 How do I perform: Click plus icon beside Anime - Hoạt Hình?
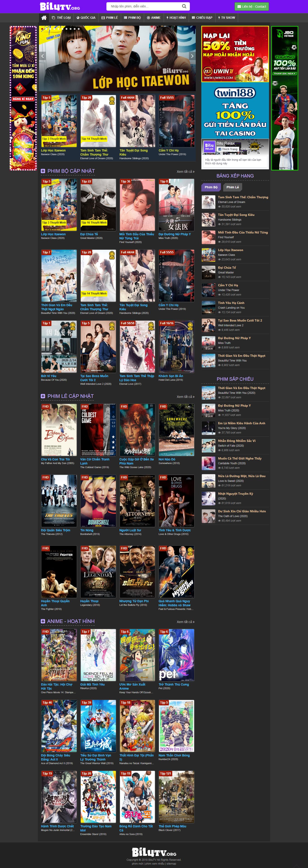point(43,621)
